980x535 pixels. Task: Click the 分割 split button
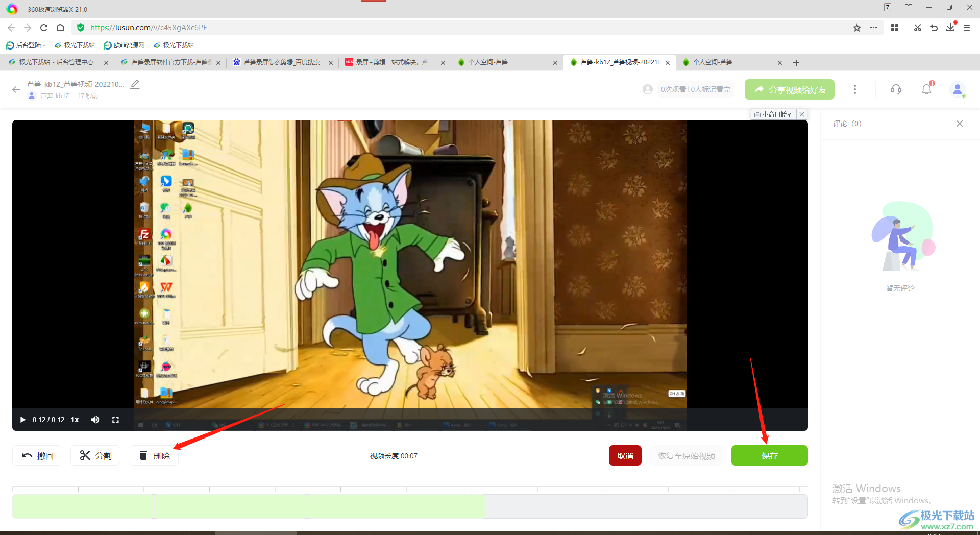point(95,455)
